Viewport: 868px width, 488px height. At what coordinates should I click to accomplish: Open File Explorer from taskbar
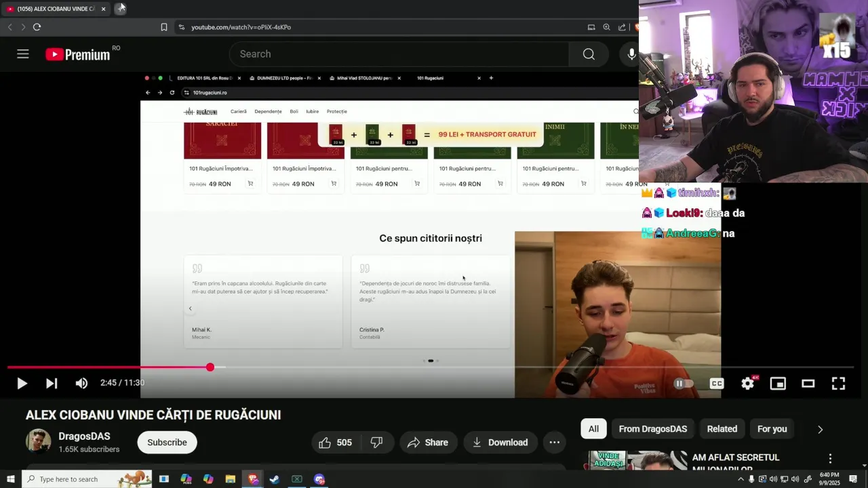coord(230,479)
